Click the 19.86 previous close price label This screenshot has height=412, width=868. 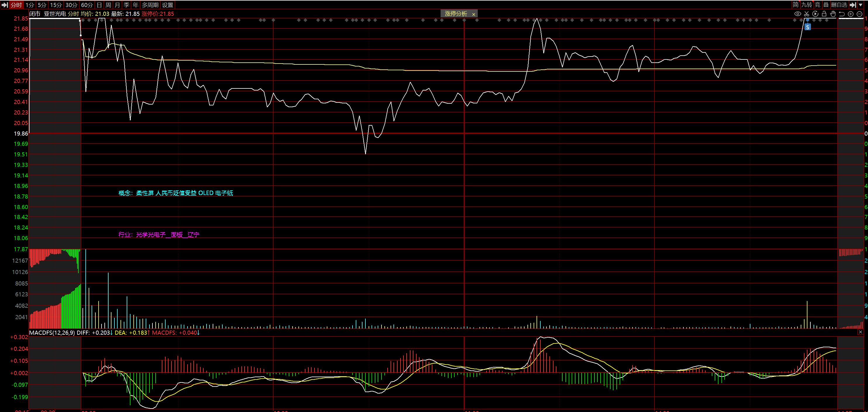point(21,134)
